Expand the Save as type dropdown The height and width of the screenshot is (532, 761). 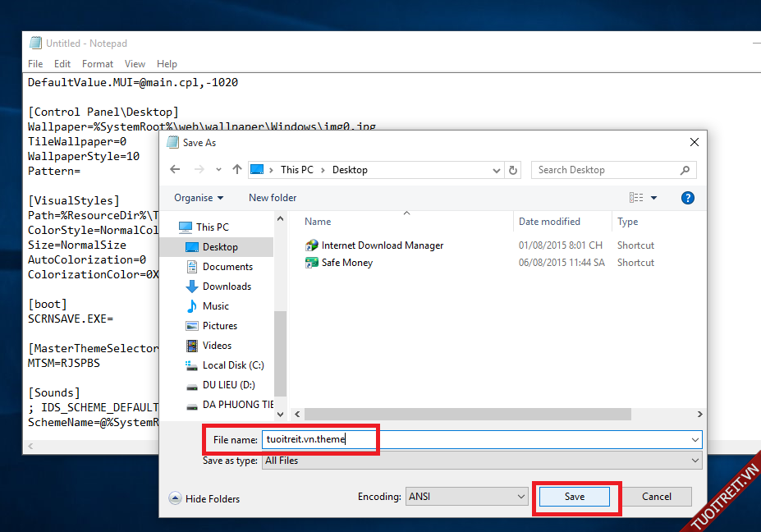(481, 461)
